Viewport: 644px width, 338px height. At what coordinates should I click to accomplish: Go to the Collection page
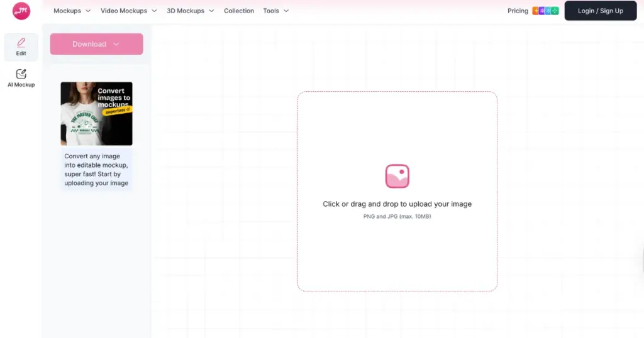click(239, 11)
